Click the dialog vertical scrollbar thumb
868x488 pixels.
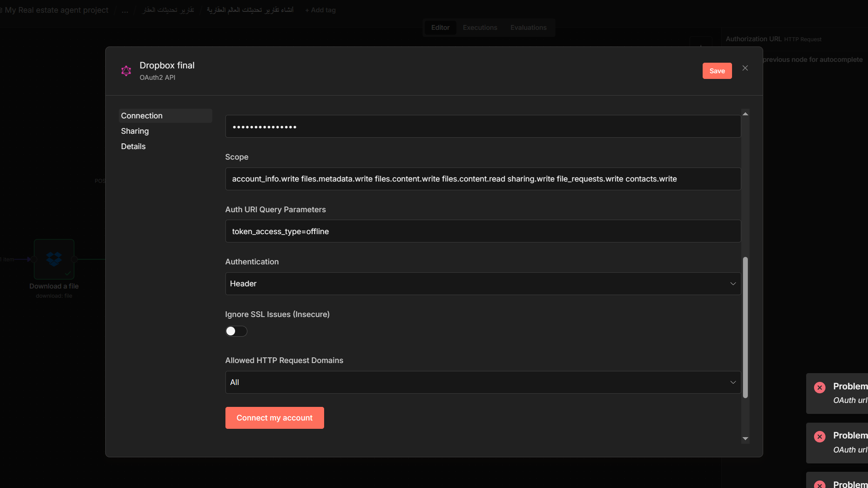pos(745,327)
